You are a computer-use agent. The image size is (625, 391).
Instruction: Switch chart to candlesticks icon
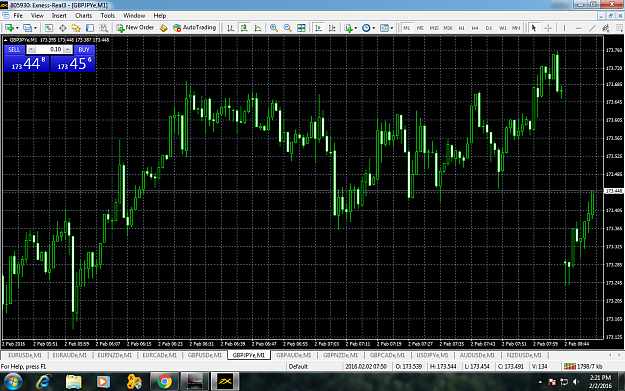click(x=244, y=28)
